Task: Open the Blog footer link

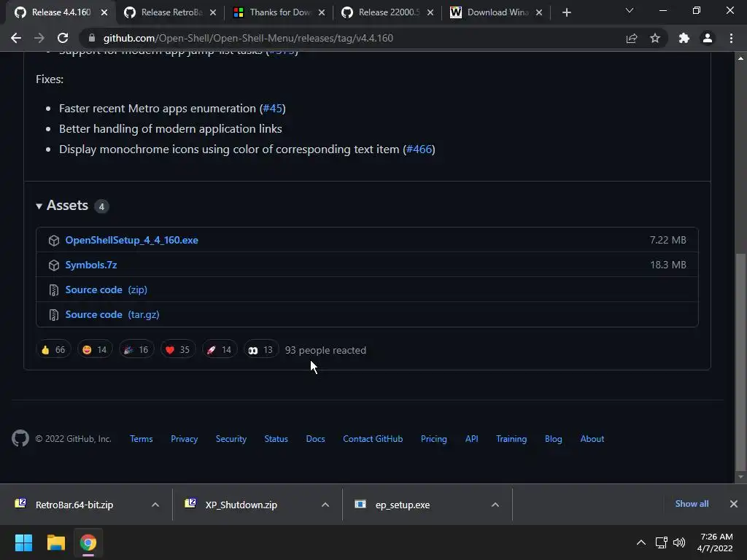Action: 554,439
